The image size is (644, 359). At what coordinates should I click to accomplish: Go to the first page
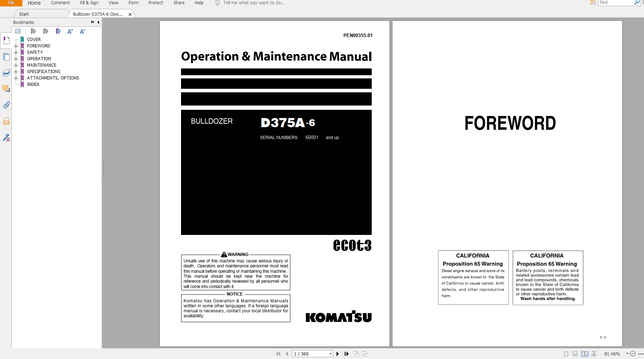[x=278, y=354]
